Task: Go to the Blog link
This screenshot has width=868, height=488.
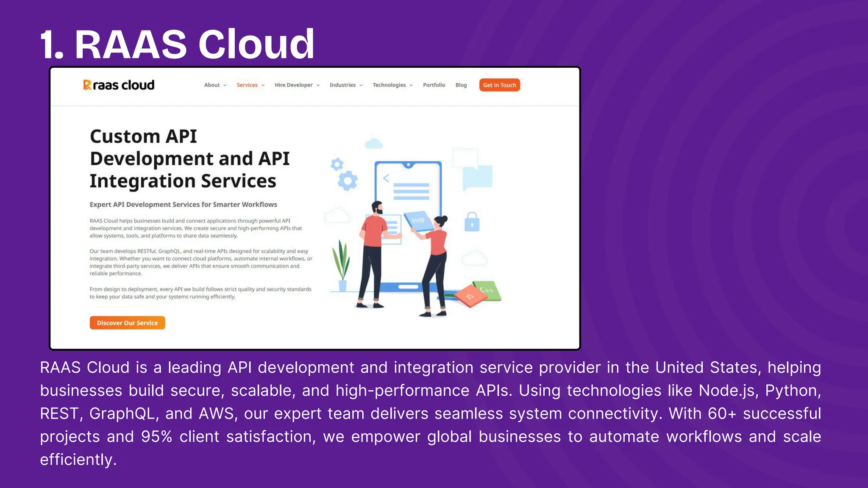Action: point(461,85)
